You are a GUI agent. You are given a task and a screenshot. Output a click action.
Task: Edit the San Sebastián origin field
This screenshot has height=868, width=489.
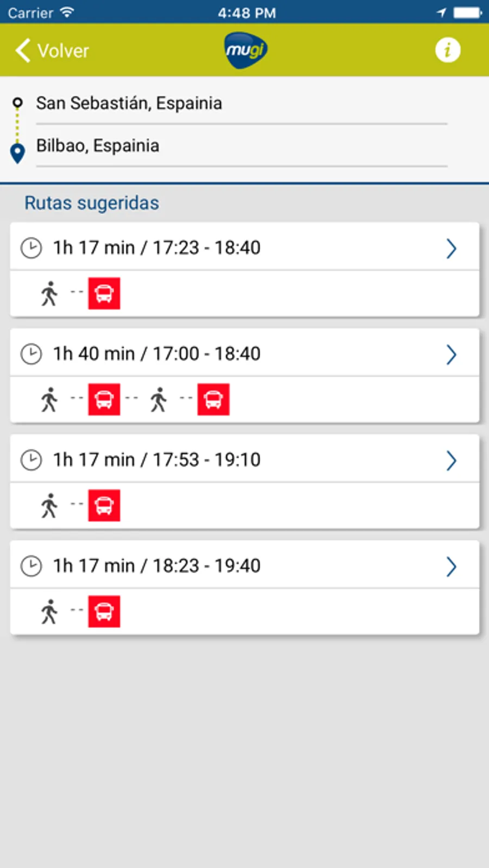(x=241, y=103)
